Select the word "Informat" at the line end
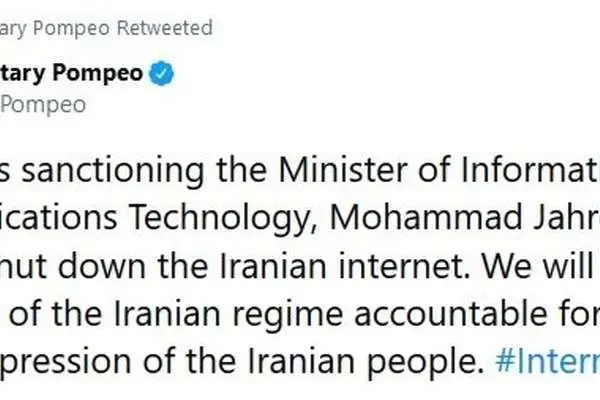The width and height of the screenshot is (600, 400). tap(531, 170)
